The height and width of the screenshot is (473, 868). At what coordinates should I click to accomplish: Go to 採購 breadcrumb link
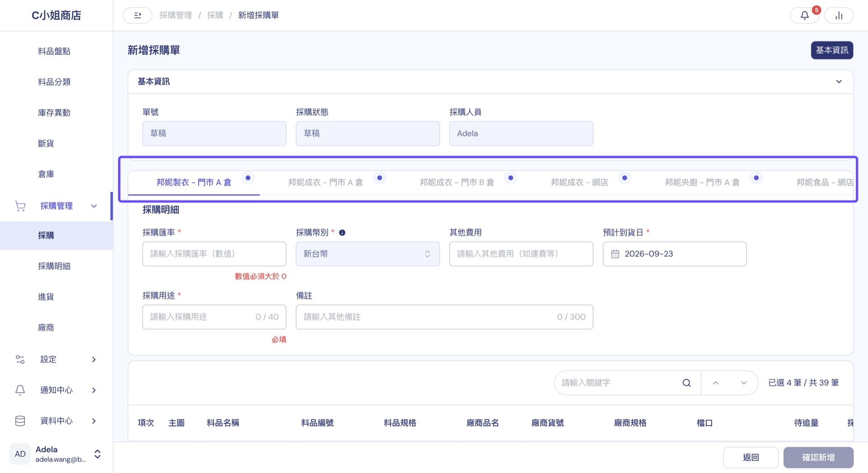(x=215, y=15)
